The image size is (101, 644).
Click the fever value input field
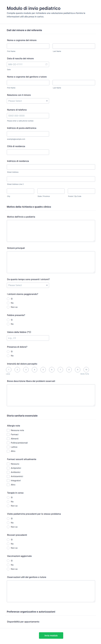click(x=28, y=338)
